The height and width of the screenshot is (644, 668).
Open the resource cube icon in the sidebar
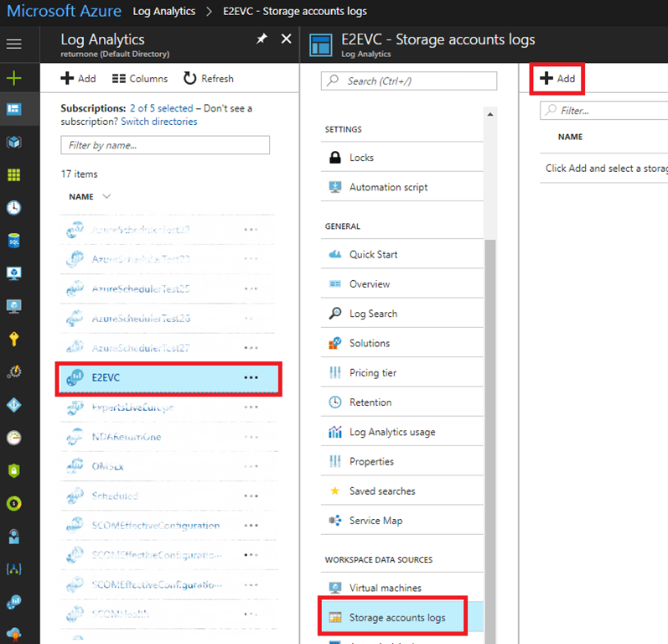click(x=14, y=142)
